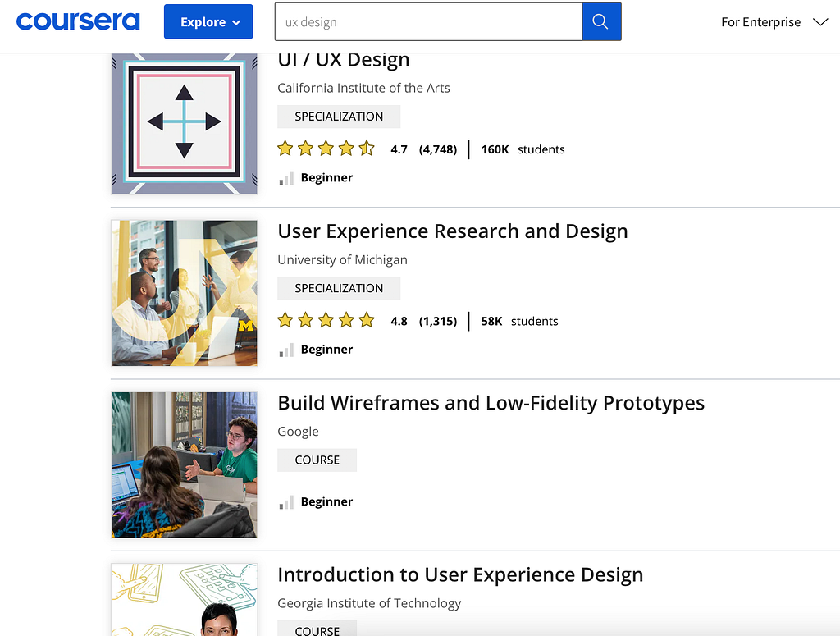Click Beginner label for UI / UX Design
The height and width of the screenshot is (636, 840).
tap(326, 177)
